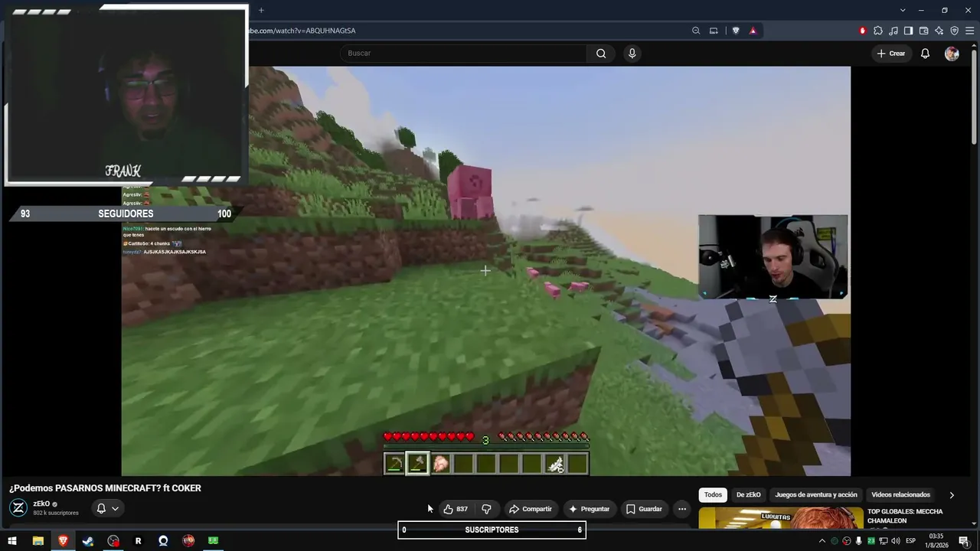
Task: Dislike the video with thumbs down
Action: [486, 509]
